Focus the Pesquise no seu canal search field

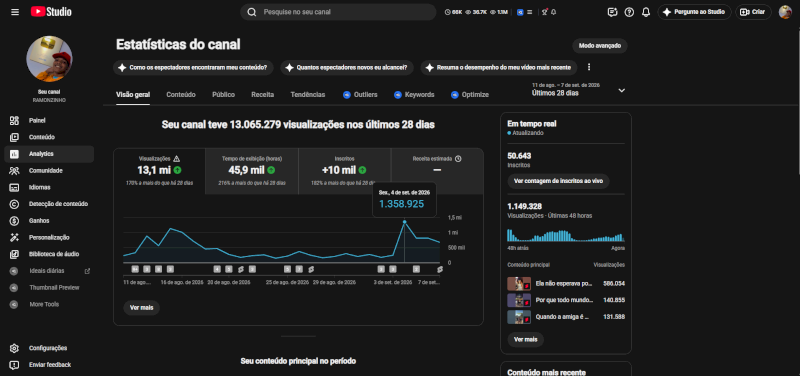338,12
